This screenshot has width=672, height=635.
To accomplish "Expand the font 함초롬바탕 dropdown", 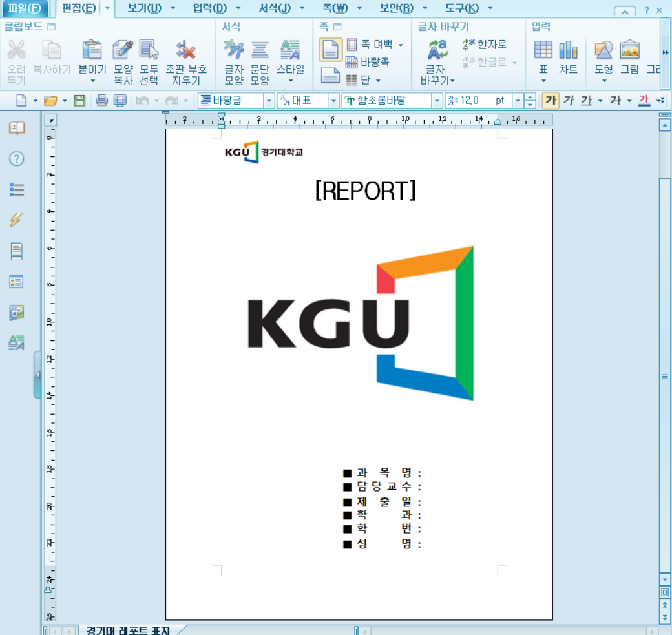I will (437, 101).
